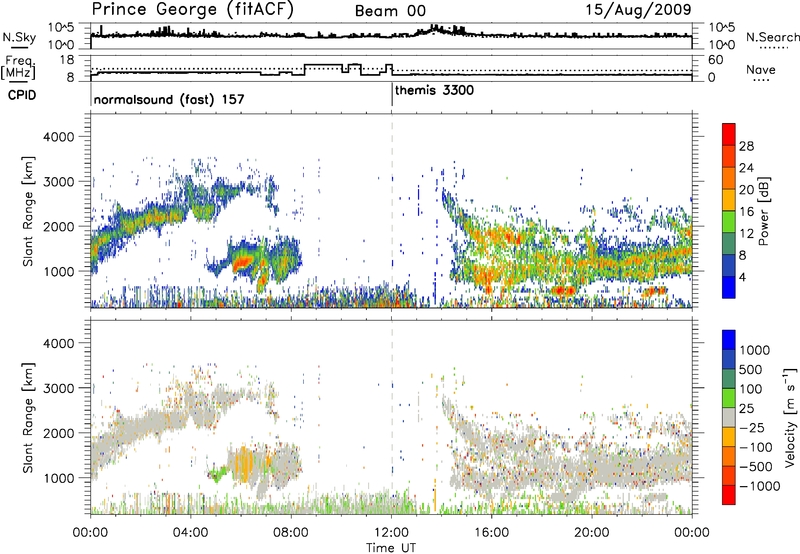This screenshot has width=800, height=554.
Task: Click the N.Sky legend label
Action: point(19,37)
